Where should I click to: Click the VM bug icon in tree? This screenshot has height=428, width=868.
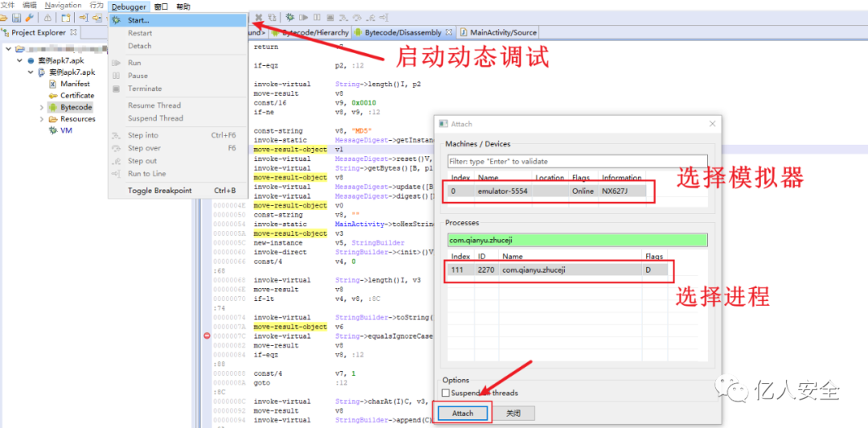point(52,130)
